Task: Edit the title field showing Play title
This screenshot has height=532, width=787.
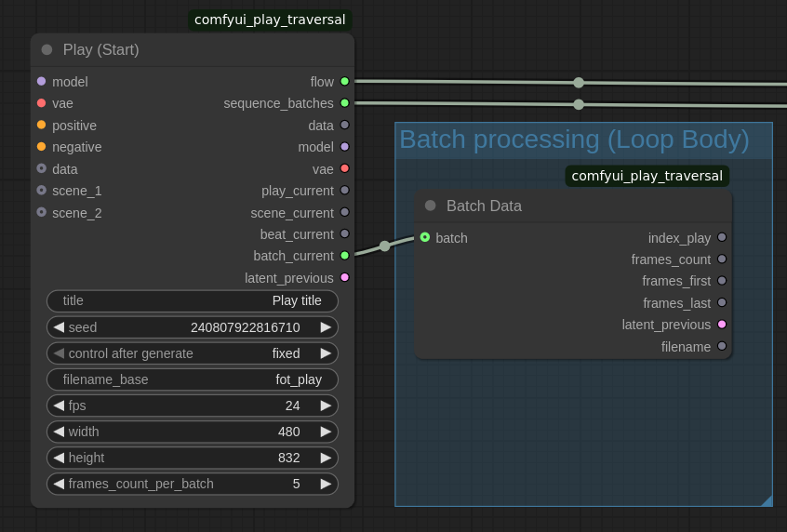Action: (193, 300)
